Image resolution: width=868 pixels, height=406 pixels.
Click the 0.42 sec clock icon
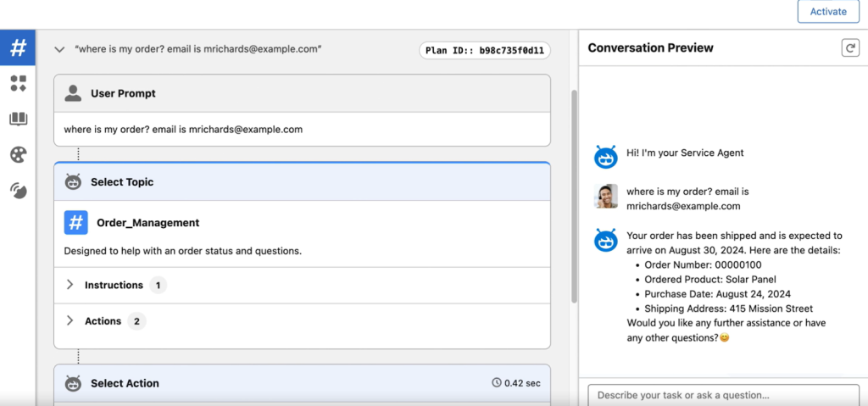pyautogui.click(x=497, y=383)
